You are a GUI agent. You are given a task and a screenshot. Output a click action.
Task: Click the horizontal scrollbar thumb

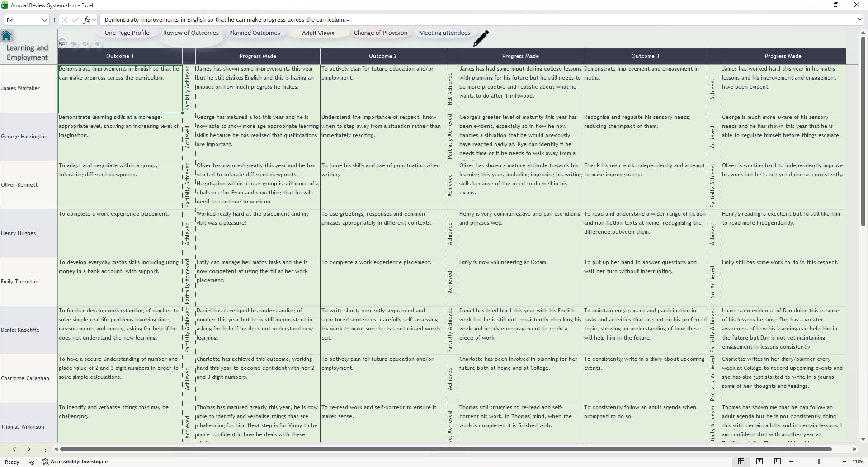(446, 449)
